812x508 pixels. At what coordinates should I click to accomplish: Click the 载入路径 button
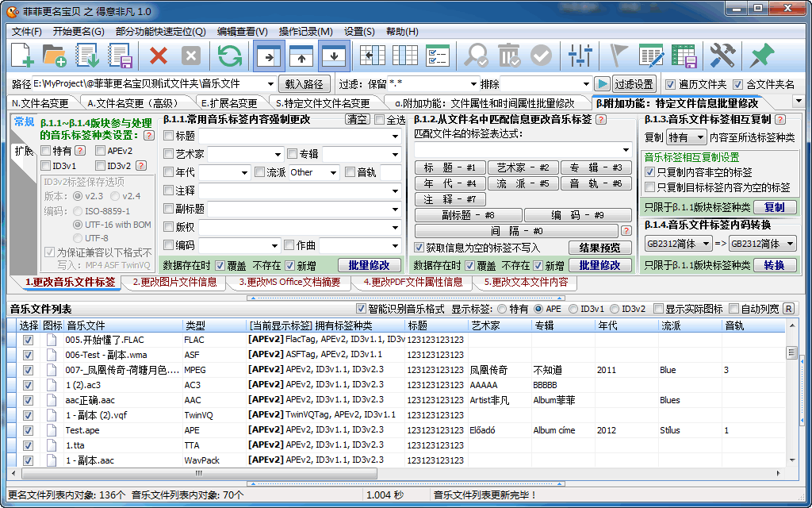pyautogui.click(x=304, y=84)
